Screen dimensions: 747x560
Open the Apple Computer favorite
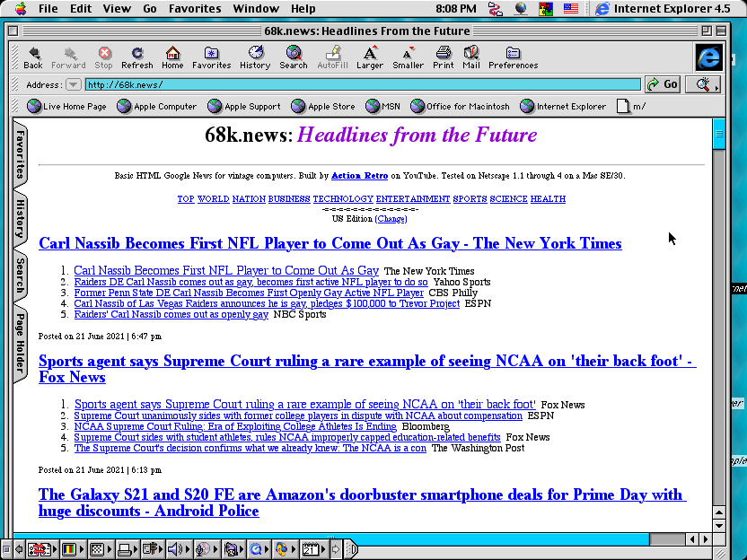(157, 106)
